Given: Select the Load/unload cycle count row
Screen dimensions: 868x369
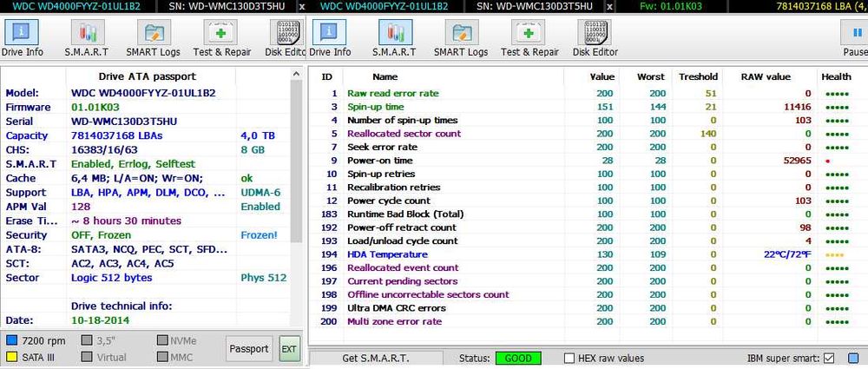Looking at the screenshot, I should click(x=588, y=241).
